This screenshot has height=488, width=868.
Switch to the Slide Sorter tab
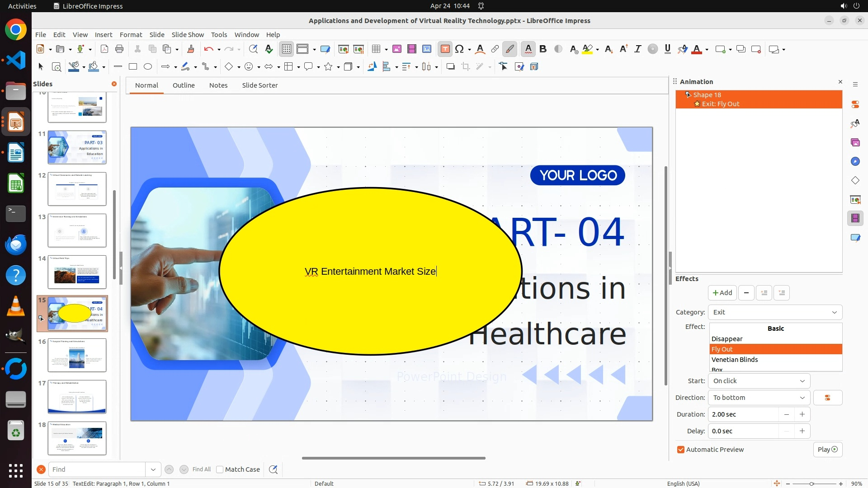[259, 85]
